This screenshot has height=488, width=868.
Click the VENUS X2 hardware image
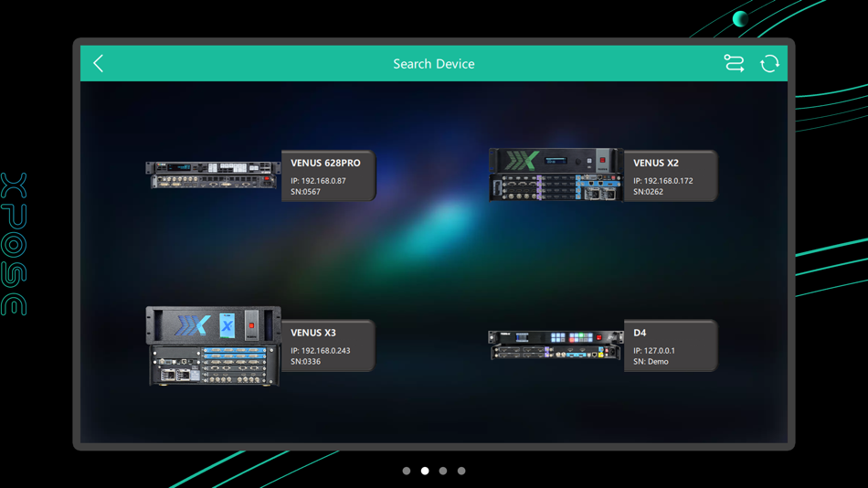556,175
